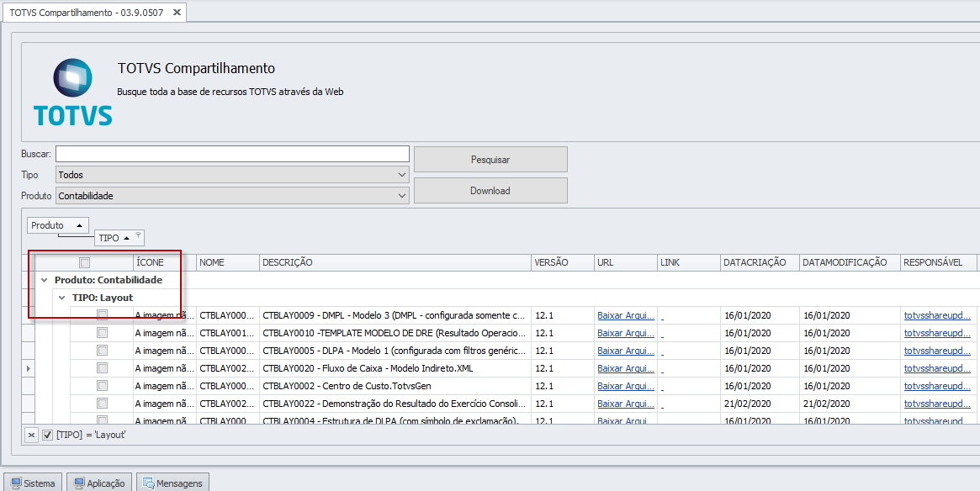The width and height of the screenshot is (980, 491).
Task: Open totvsshareupd... link in the CTBLAY0009 row
Action: click(x=937, y=315)
